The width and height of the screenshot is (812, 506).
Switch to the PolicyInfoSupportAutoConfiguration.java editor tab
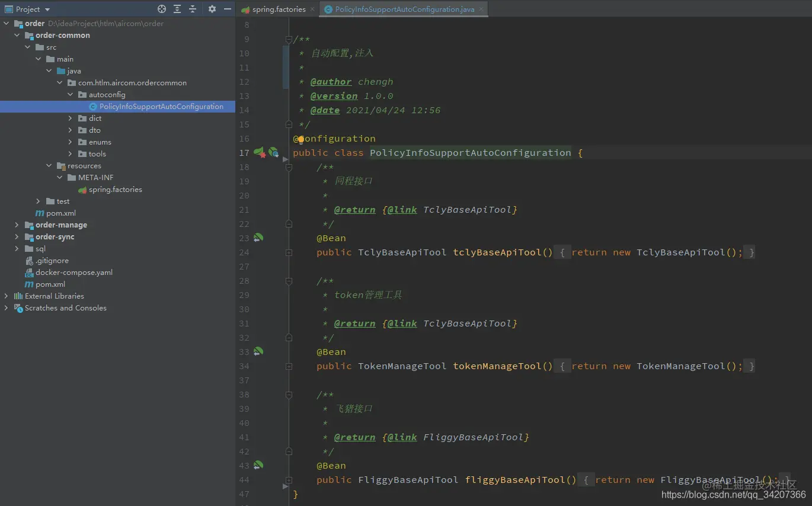pyautogui.click(x=404, y=9)
